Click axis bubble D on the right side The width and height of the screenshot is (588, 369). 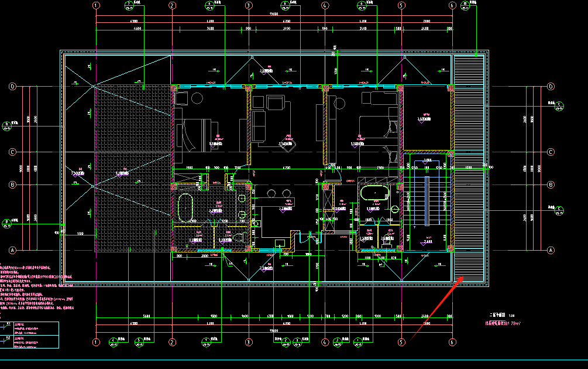pyautogui.click(x=551, y=87)
